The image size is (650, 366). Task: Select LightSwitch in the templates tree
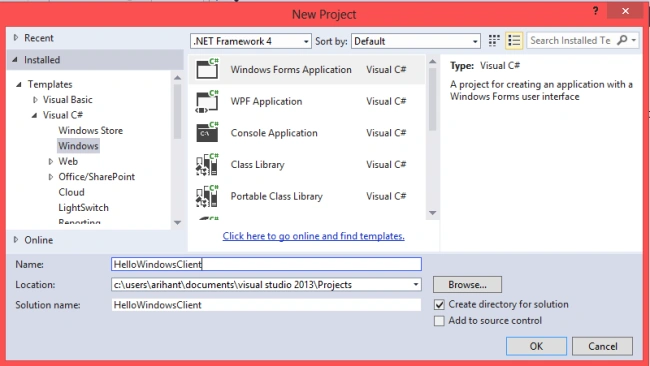pyautogui.click(x=83, y=208)
